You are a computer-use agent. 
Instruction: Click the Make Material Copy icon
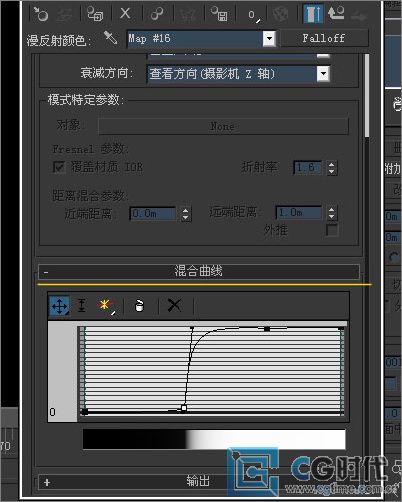tap(157, 14)
